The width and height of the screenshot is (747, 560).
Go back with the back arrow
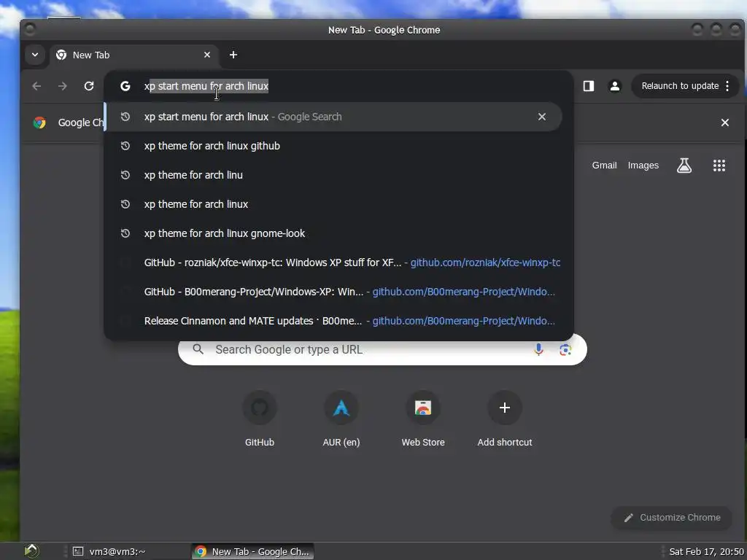pyautogui.click(x=36, y=86)
